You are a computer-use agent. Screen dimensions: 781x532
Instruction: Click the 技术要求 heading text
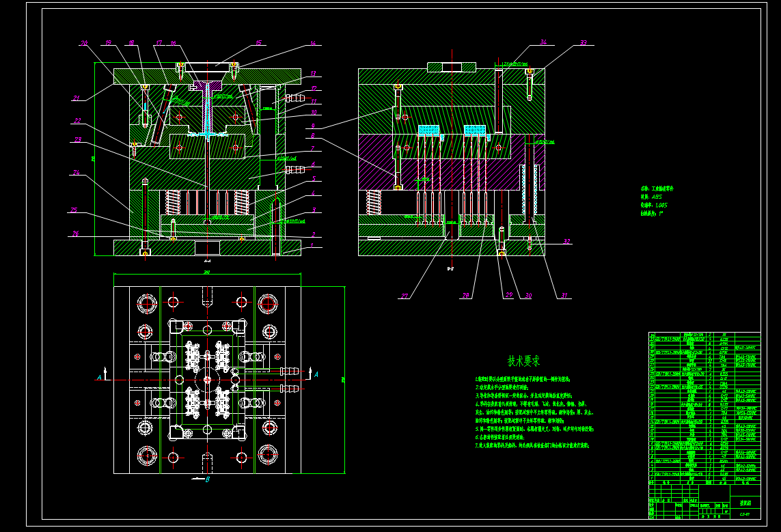coord(524,361)
